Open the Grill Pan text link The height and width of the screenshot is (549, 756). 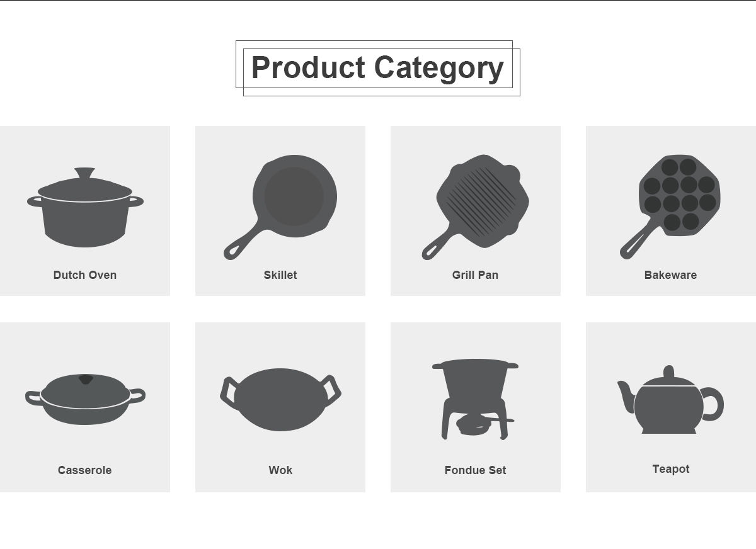475,275
